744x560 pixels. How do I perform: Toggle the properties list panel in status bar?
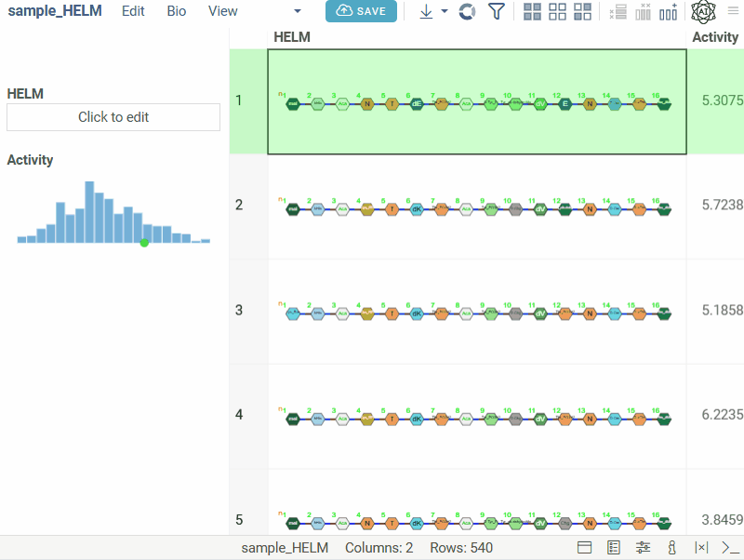coord(614,548)
